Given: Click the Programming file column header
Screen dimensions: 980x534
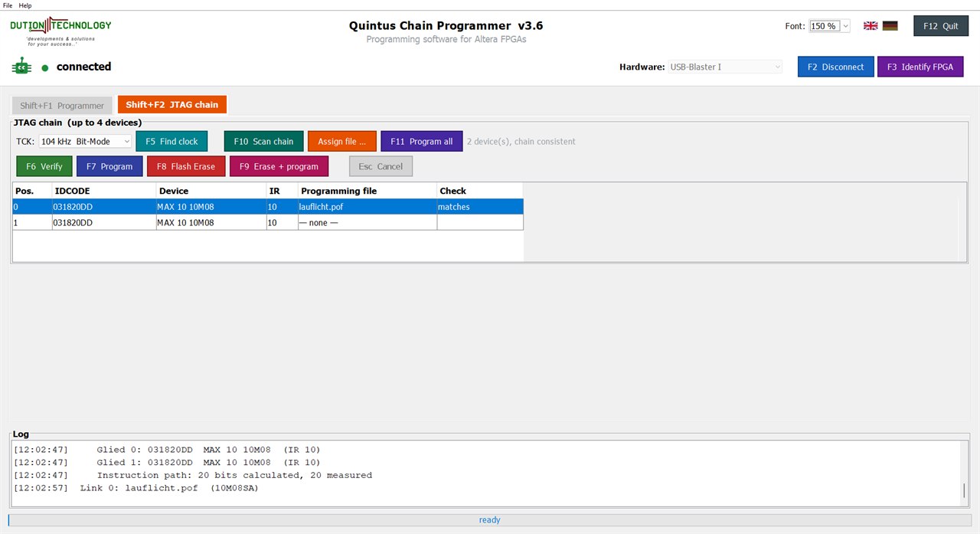Looking at the screenshot, I should pos(367,191).
